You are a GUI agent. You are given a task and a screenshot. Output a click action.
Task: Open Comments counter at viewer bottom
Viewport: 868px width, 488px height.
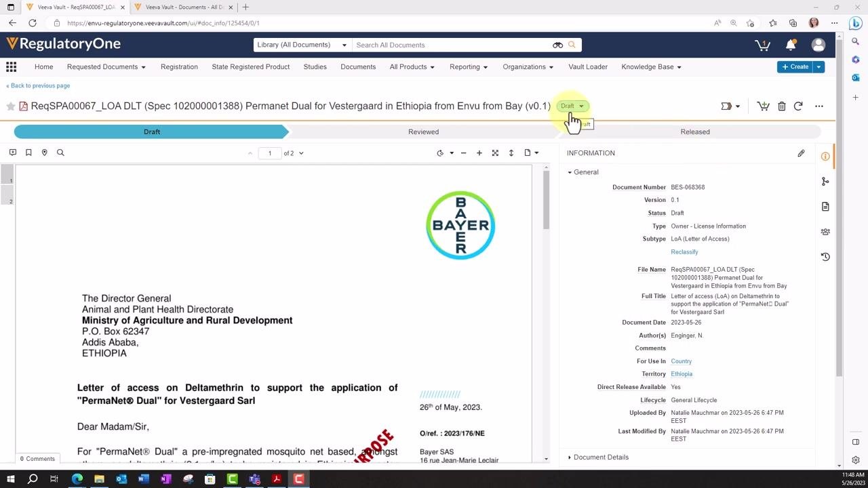(x=37, y=459)
